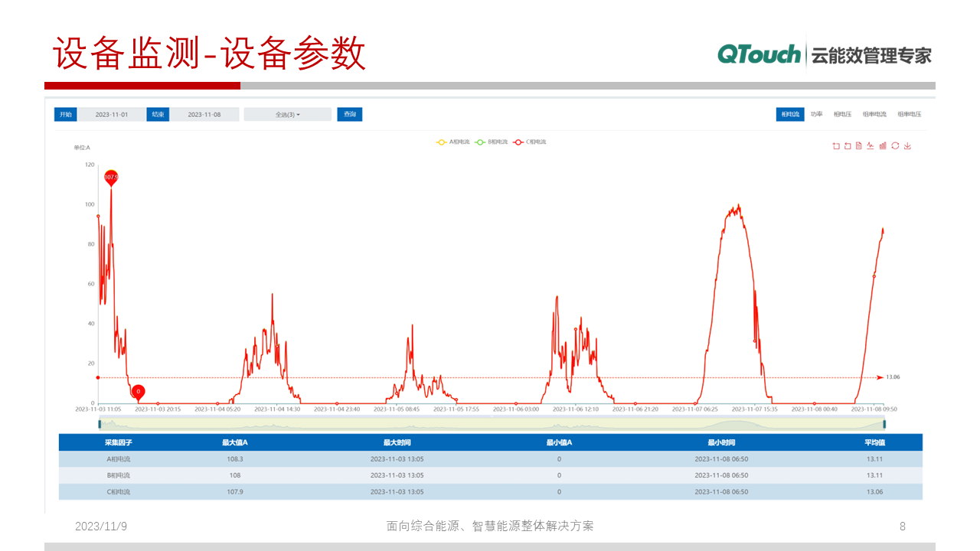Image resolution: width=980 pixels, height=551 pixels.
Task: Switch to the 功率 tab
Action: pos(818,113)
